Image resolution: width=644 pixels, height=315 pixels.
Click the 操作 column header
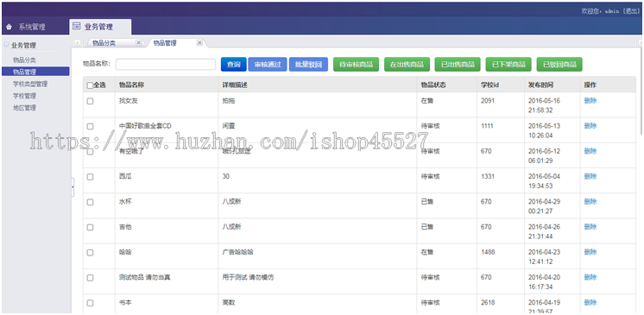click(x=590, y=85)
